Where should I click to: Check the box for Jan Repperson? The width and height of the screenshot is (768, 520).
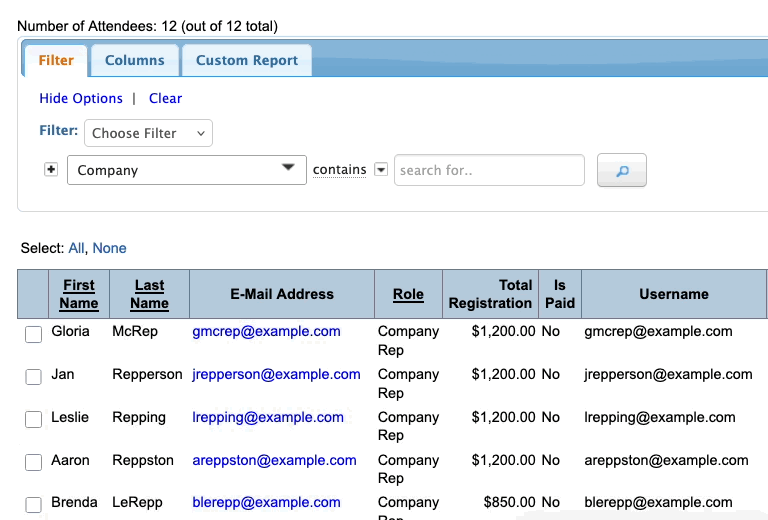click(x=33, y=377)
